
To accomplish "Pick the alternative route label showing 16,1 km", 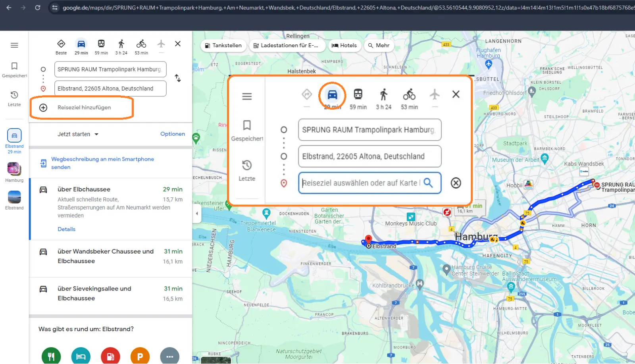I will (x=470, y=208).
